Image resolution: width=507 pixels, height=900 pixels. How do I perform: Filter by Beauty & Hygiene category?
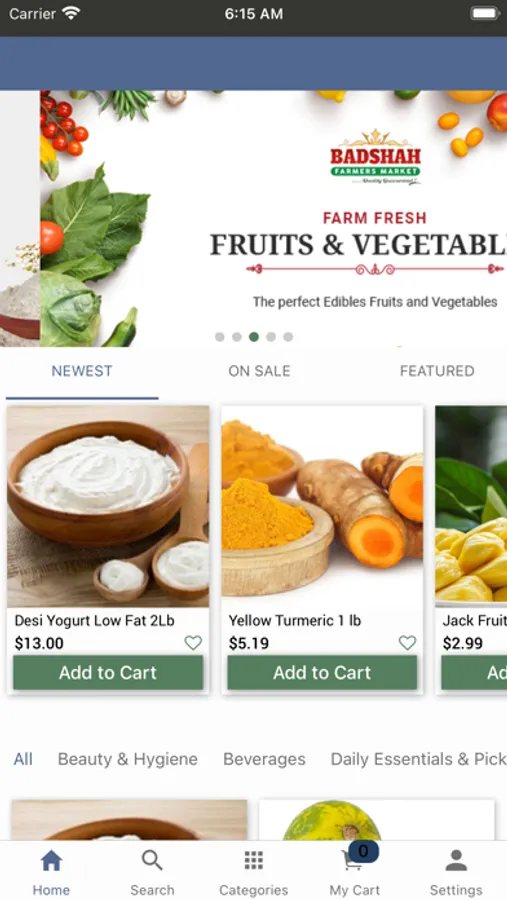coord(127,759)
